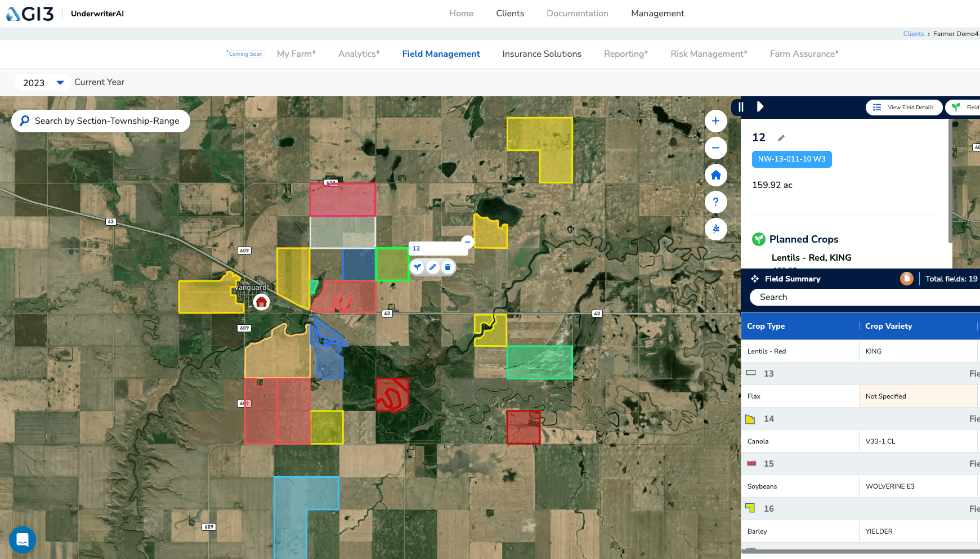Edit field 12 boundary with pencil popup icon

[432, 267]
